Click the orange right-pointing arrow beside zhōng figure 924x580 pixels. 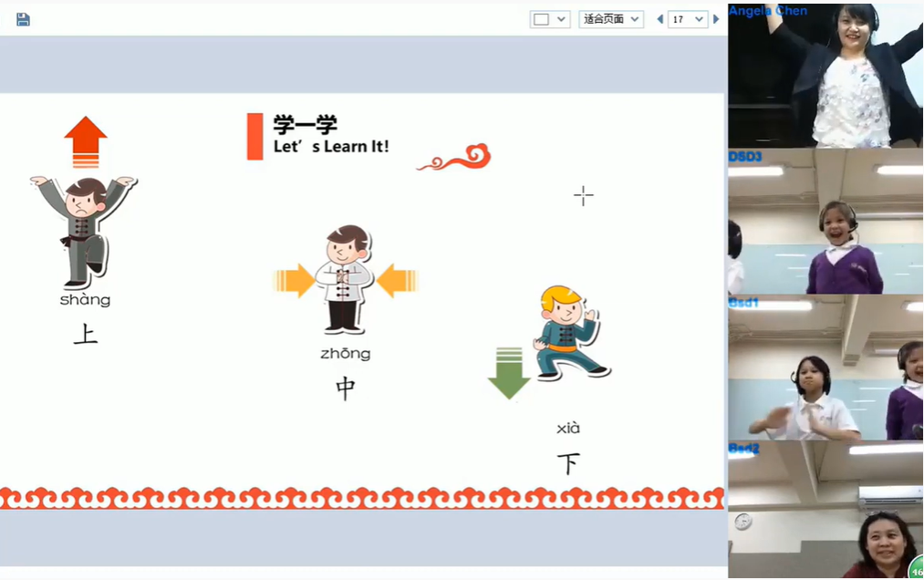pos(296,280)
